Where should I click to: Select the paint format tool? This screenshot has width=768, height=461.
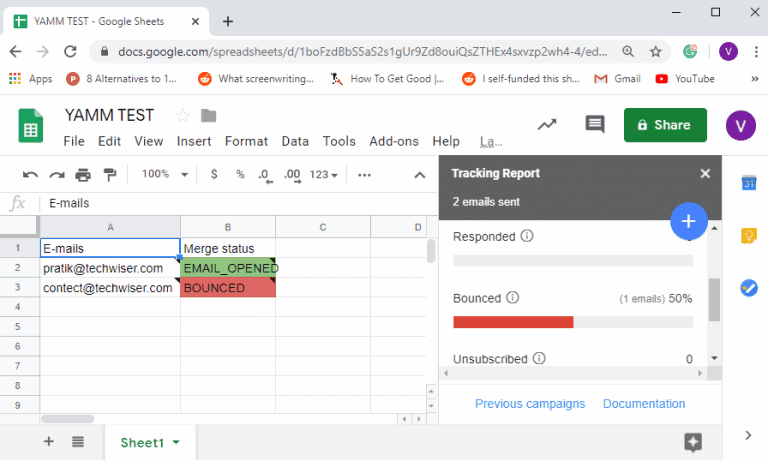tap(110, 175)
